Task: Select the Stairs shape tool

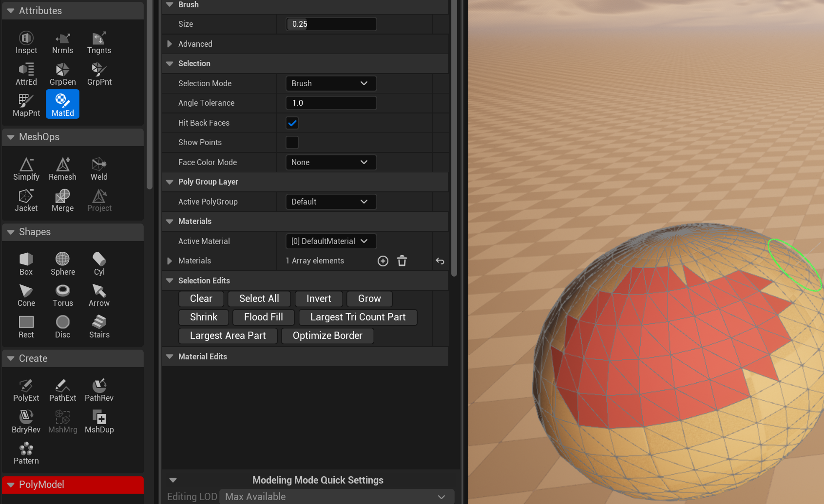Action: pyautogui.click(x=99, y=327)
